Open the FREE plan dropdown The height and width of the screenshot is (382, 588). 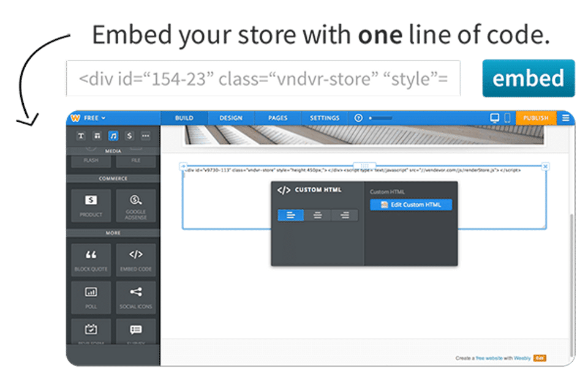[94, 118]
